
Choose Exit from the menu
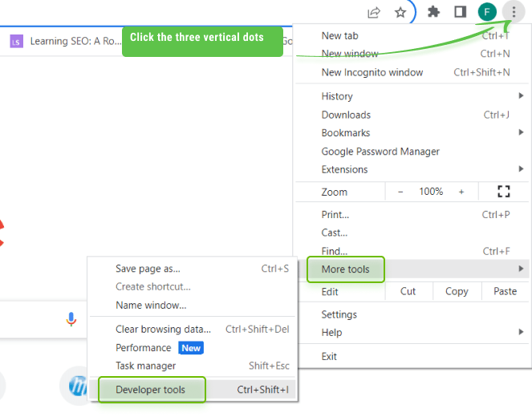(x=412, y=356)
